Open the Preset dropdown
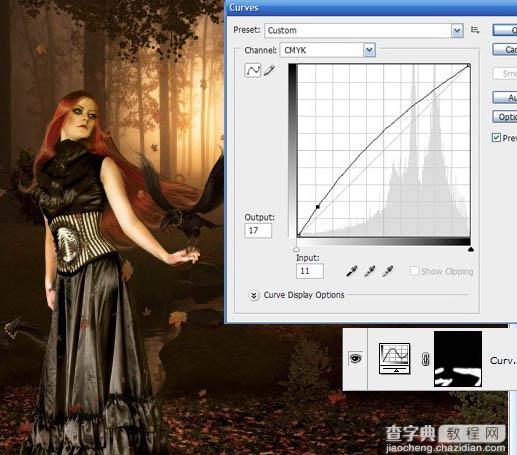The width and height of the screenshot is (517, 455). click(x=364, y=30)
